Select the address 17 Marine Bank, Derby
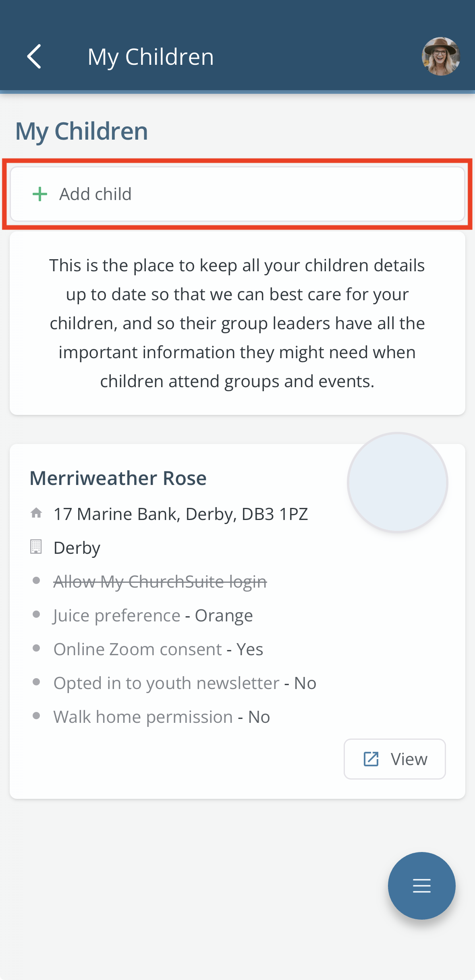This screenshot has width=475, height=980. [x=180, y=514]
